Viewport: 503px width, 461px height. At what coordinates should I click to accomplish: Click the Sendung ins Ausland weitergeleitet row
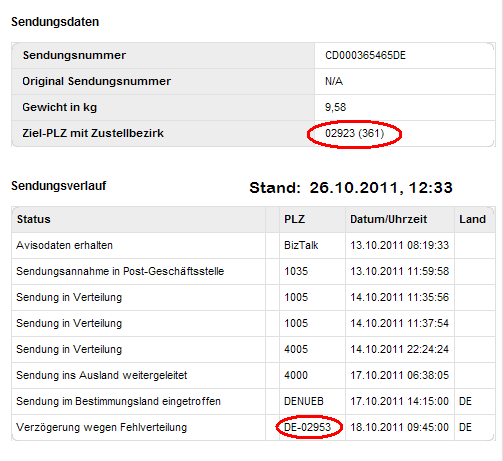[x=253, y=375]
